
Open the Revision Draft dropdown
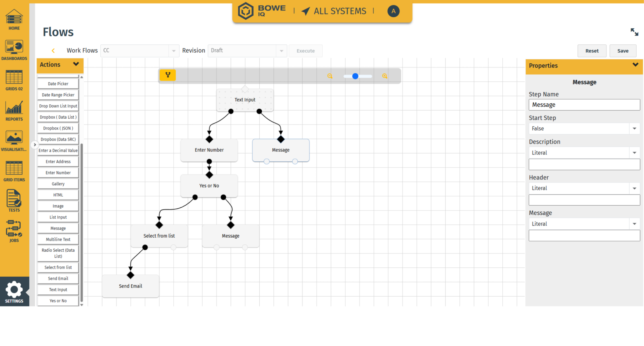pyautogui.click(x=281, y=51)
